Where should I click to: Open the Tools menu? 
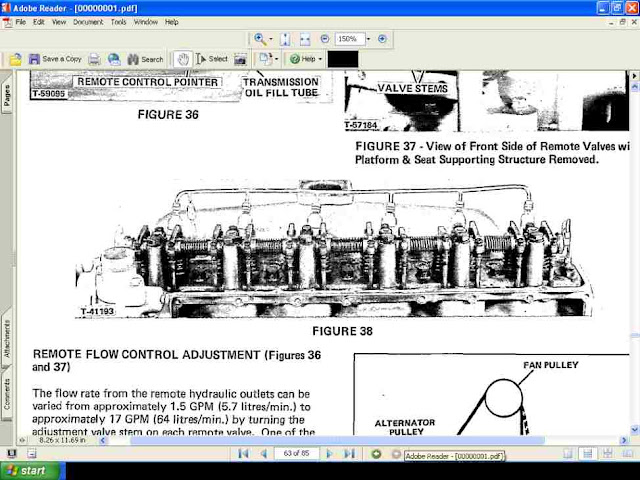118,21
